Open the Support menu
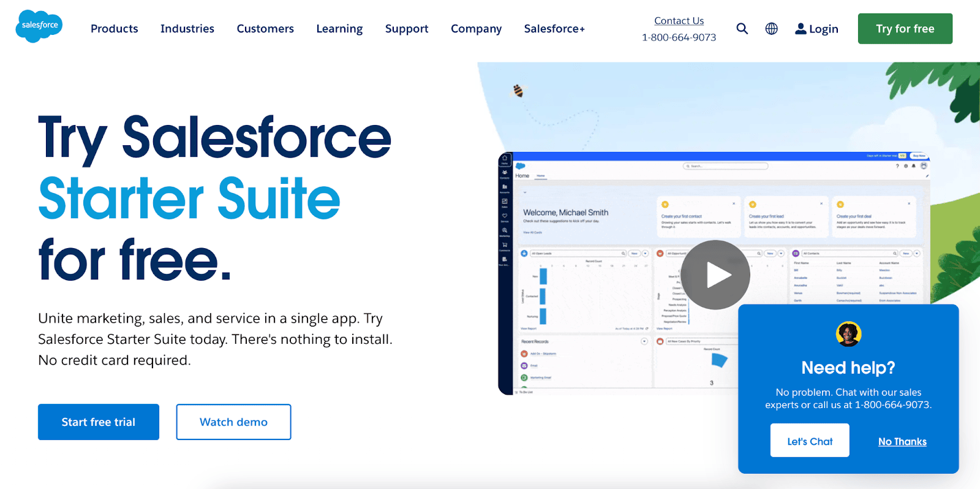The image size is (980, 489). [x=407, y=29]
